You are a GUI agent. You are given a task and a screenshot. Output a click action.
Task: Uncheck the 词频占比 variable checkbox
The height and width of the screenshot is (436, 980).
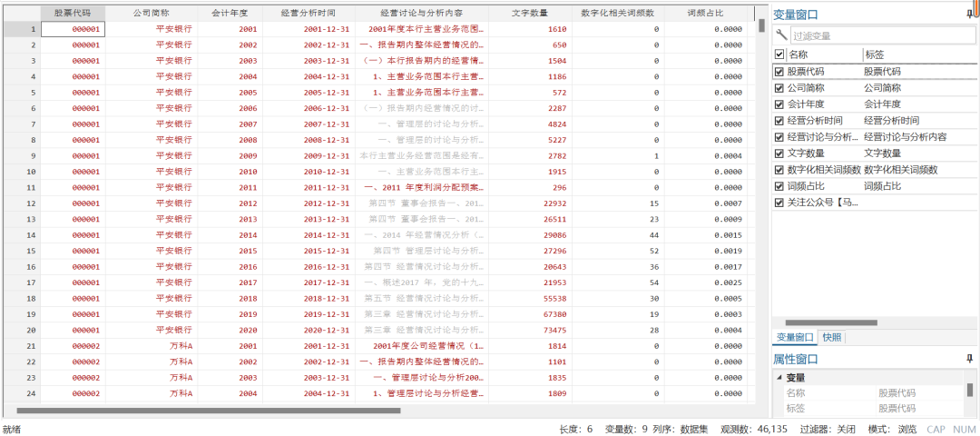(x=779, y=186)
